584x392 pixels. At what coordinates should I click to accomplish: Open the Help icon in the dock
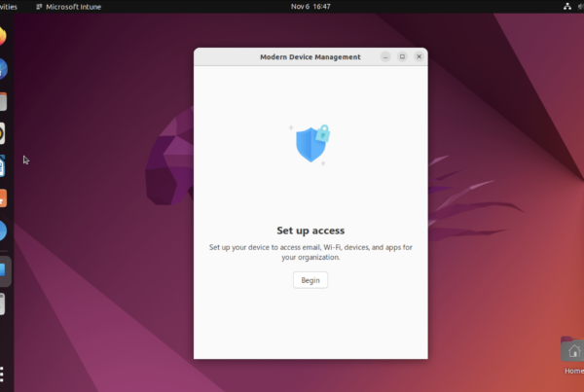tap(3, 231)
